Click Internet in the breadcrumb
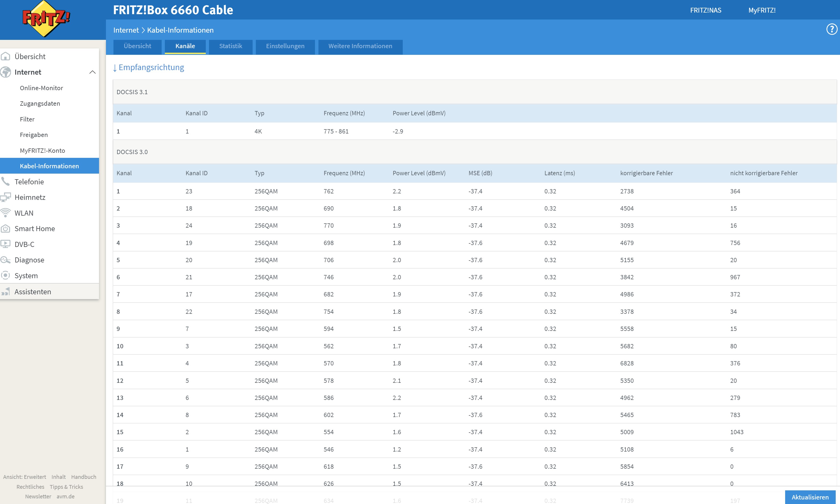840x504 pixels. click(126, 30)
